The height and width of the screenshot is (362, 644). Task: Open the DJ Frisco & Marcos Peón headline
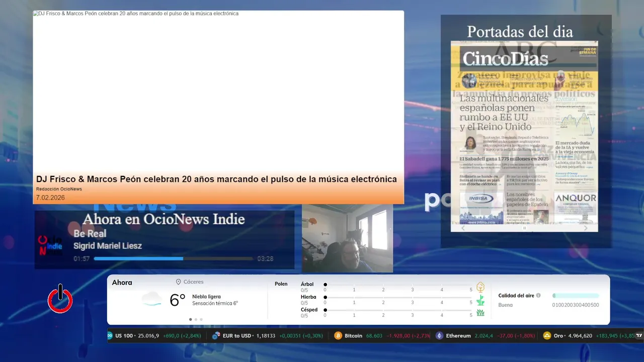(216, 179)
